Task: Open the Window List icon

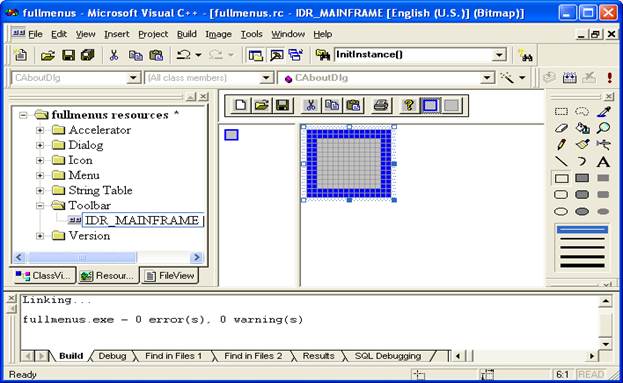Action: [x=296, y=55]
